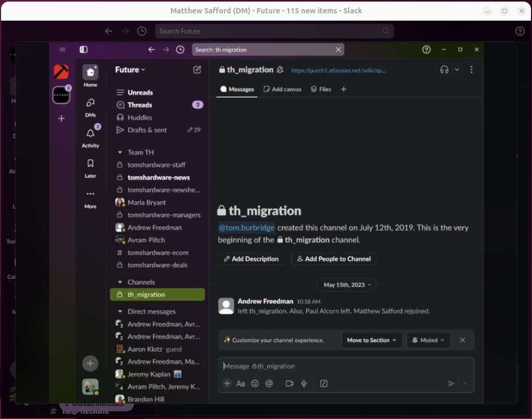
Task: Start a huddle with headphones icon
Action: (x=444, y=70)
